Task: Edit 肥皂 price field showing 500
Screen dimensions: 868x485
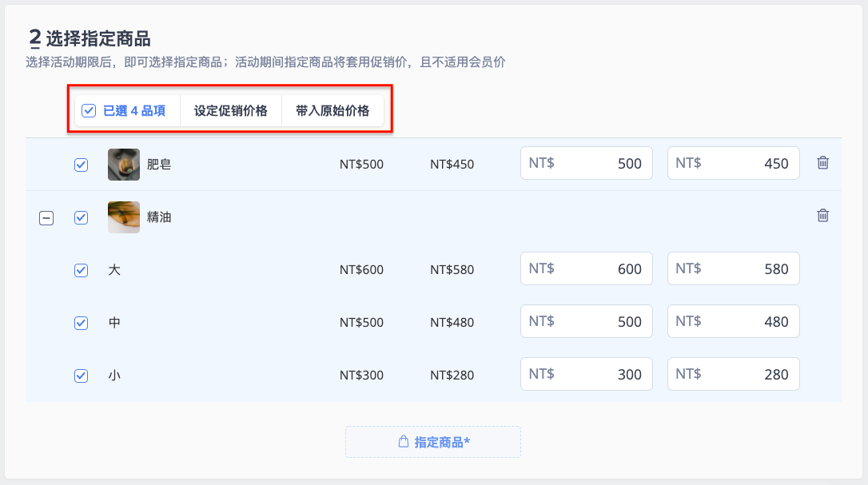Action: [586, 163]
